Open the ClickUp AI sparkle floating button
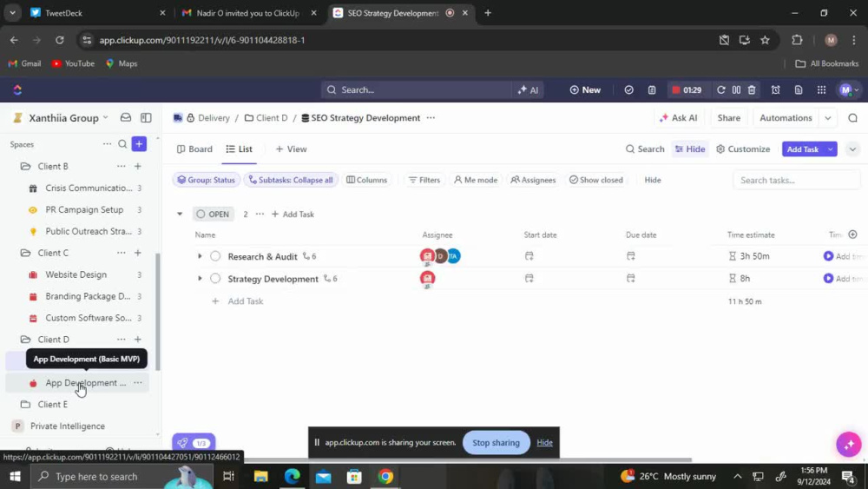 [x=849, y=444]
